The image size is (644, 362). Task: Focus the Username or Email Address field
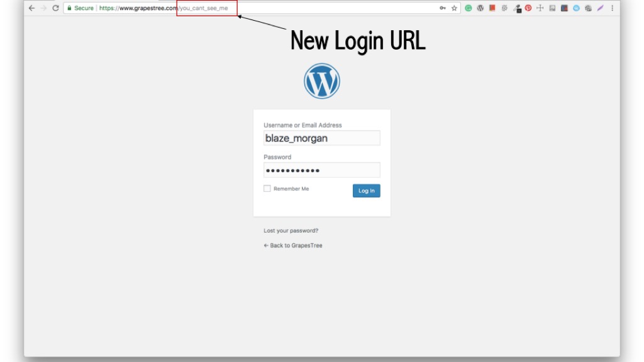322,138
